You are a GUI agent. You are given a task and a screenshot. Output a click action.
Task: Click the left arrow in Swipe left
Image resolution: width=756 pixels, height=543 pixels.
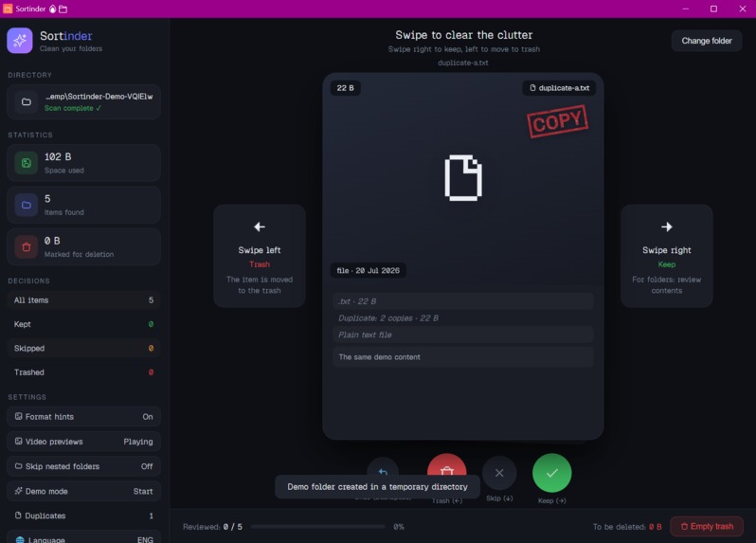point(260,226)
